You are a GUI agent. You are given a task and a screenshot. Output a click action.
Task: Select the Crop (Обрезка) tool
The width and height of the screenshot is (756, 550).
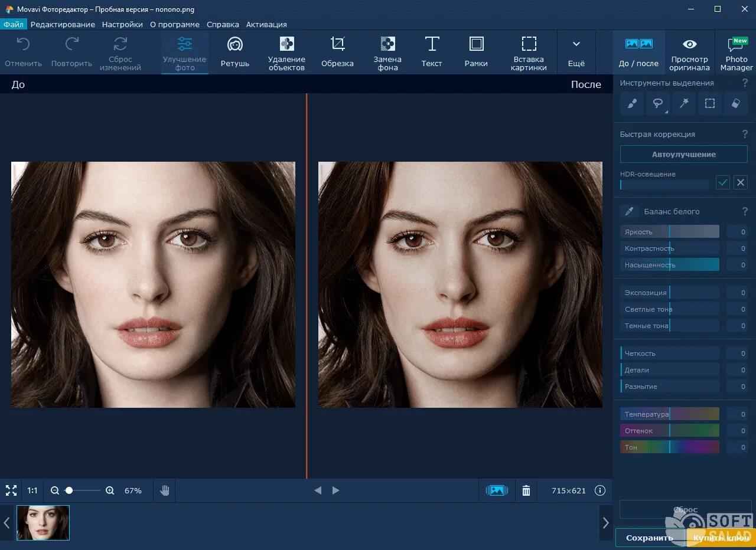coord(337,52)
